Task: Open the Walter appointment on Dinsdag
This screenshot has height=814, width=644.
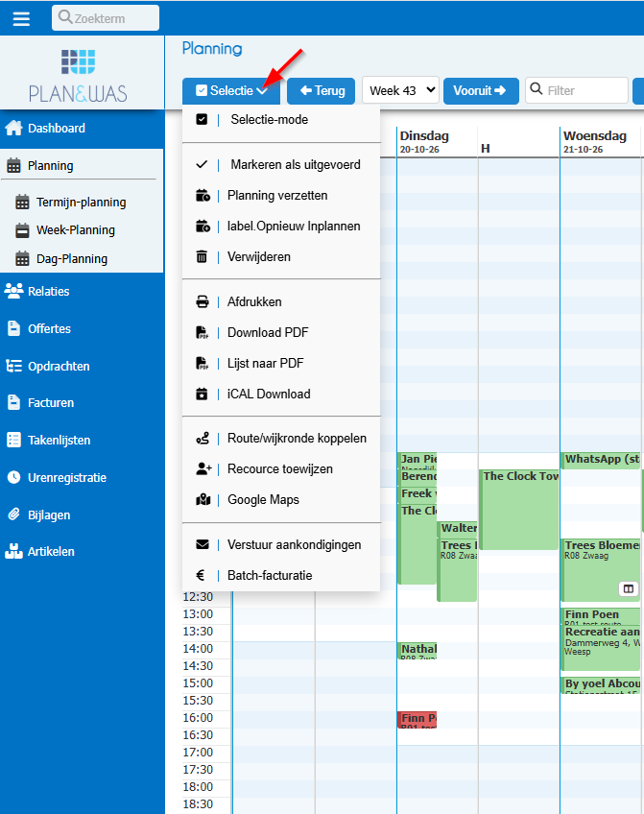Action: pyautogui.click(x=457, y=529)
